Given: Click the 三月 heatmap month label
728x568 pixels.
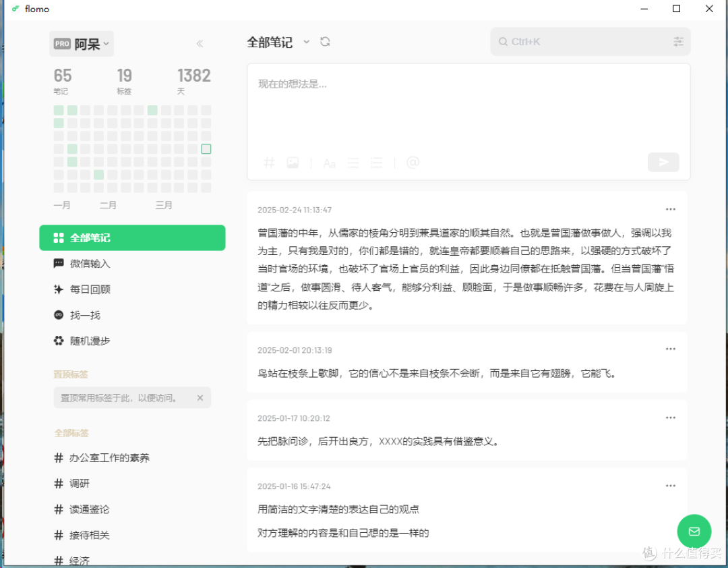Looking at the screenshot, I should 164,206.
